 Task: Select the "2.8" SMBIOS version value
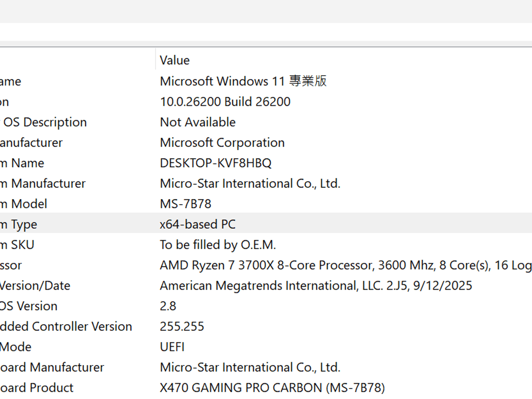coord(168,306)
